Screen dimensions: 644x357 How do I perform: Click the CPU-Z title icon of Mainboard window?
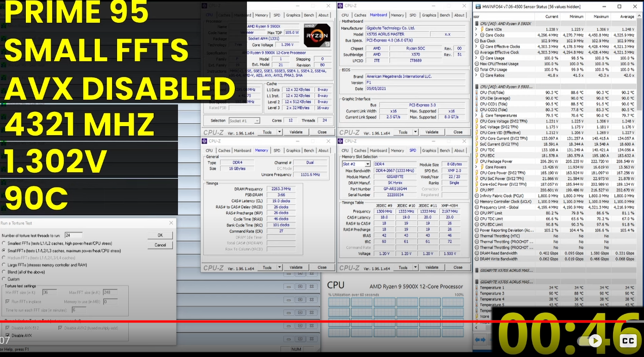[341, 6]
